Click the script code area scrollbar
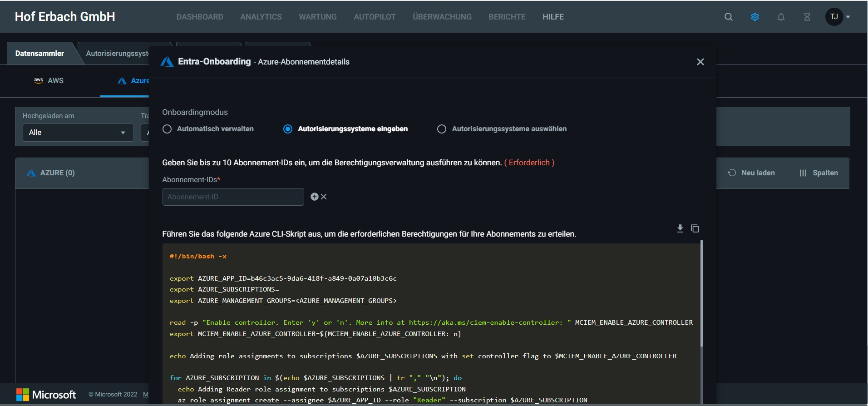The width and height of the screenshot is (868, 406). coord(701,293)
